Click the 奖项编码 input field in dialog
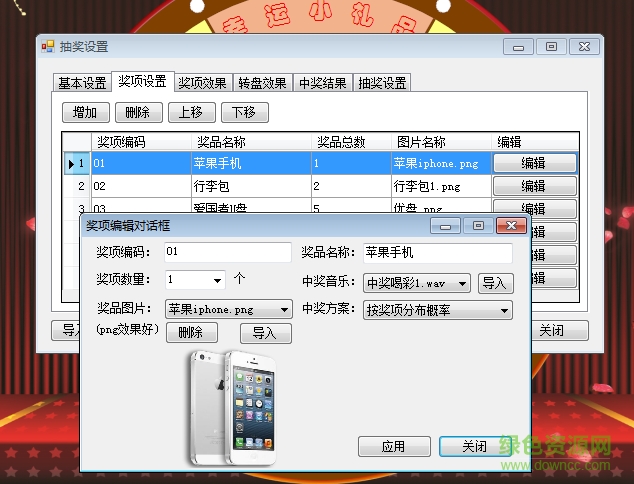634x484 pixels. click(x=228, y=252)
